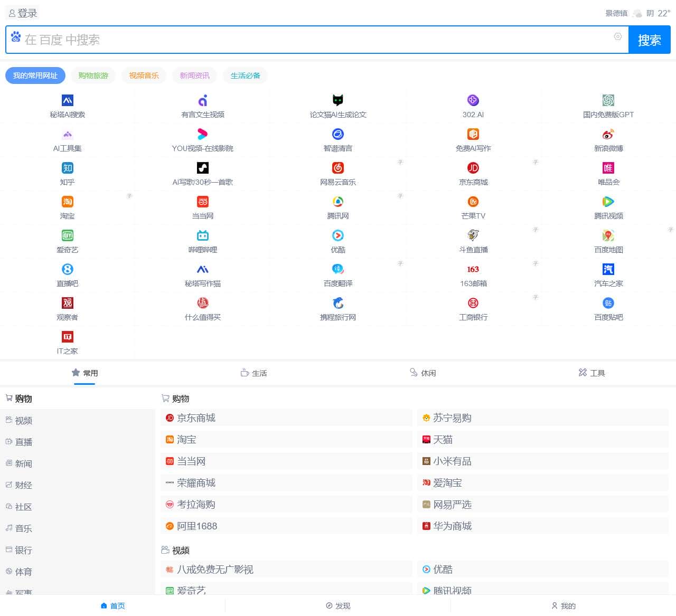Open search settings gear in search box
The height and width of the screenshot is (616, 676).
click(618, 36)
